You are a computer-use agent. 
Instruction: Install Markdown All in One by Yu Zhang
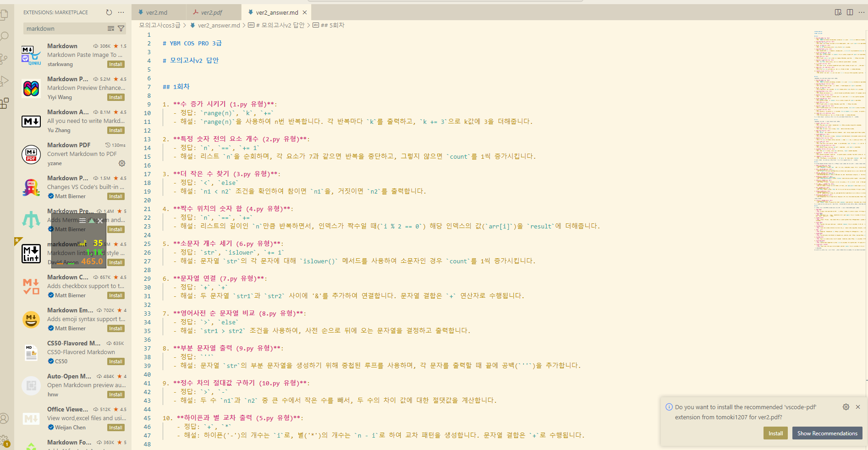point(116,130)
